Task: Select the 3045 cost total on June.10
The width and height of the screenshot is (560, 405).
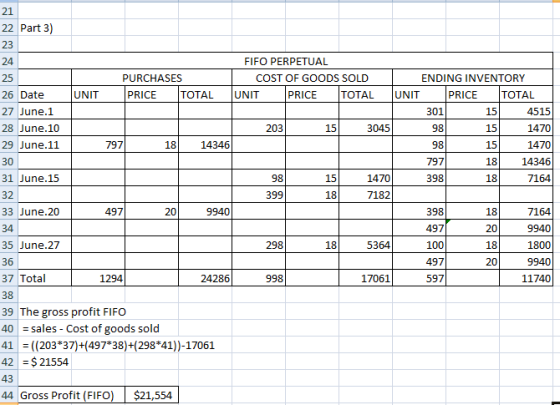Action: coord(366,128)
